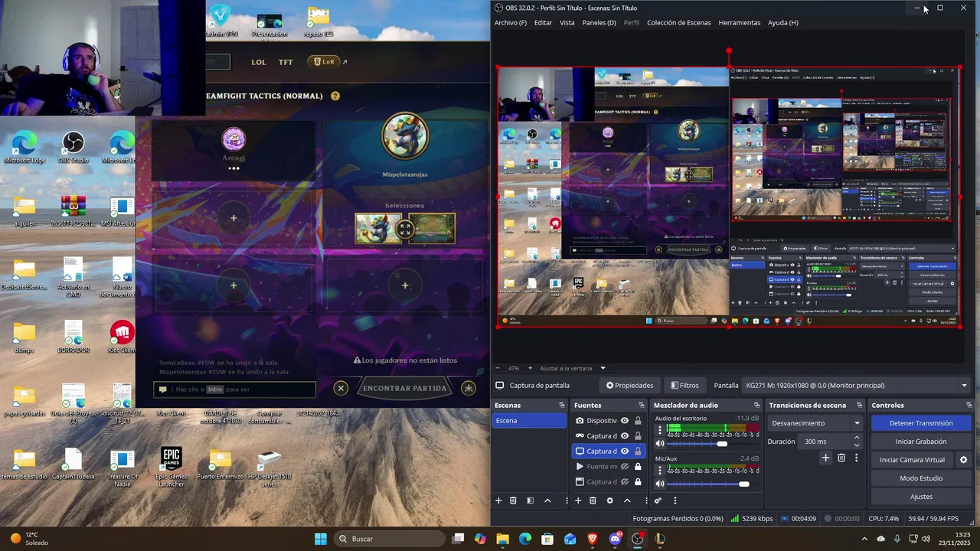Lock the Dispositiv source

[x=638, y=421]
